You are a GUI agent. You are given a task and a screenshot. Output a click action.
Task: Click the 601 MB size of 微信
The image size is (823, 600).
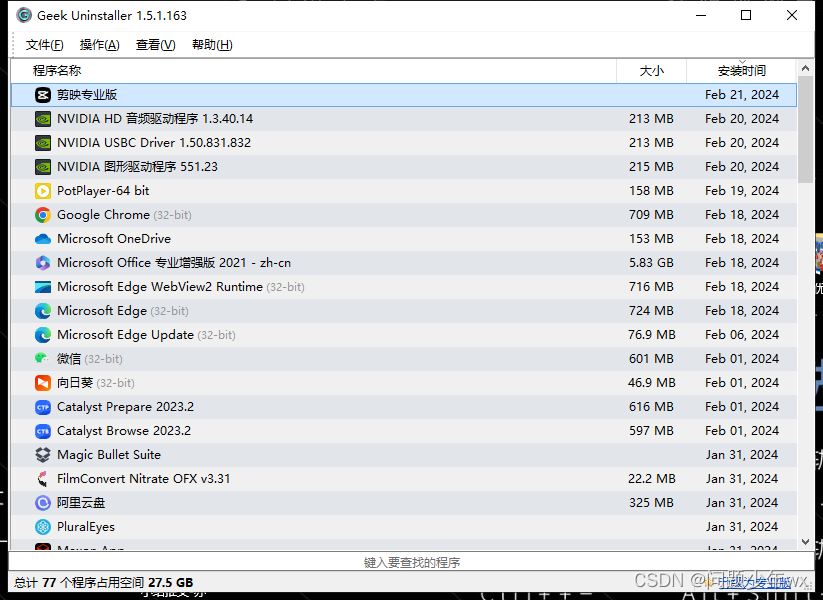tap(651, 359)
